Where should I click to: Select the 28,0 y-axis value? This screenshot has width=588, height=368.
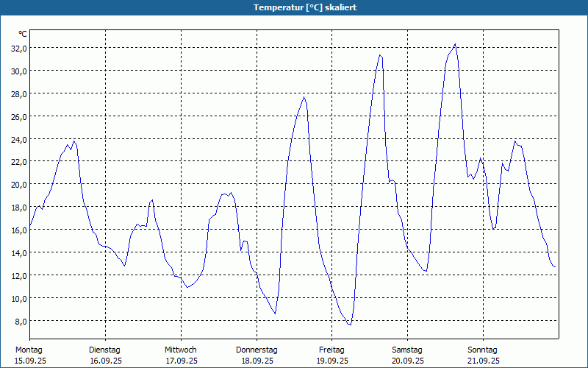tap(19, 94)
